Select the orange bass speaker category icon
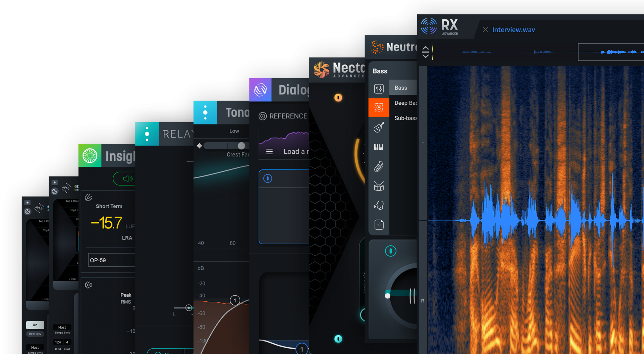 (379, 107)
